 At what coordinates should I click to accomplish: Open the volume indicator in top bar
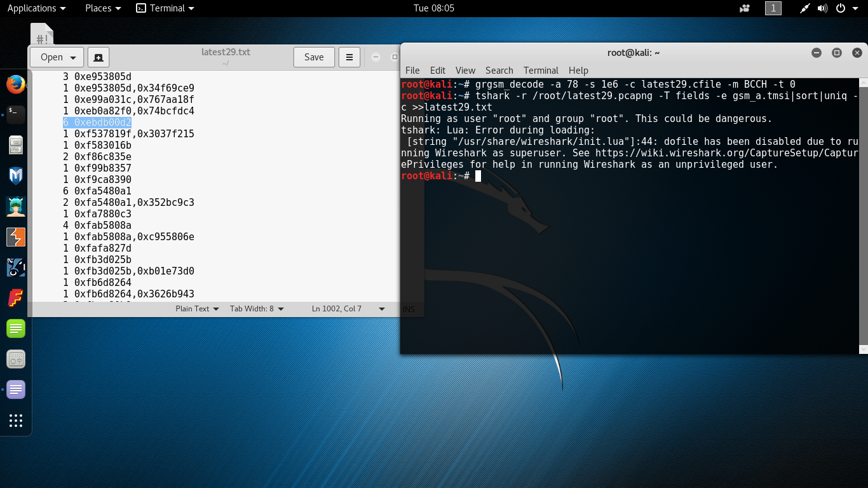(x=822, y=8)
